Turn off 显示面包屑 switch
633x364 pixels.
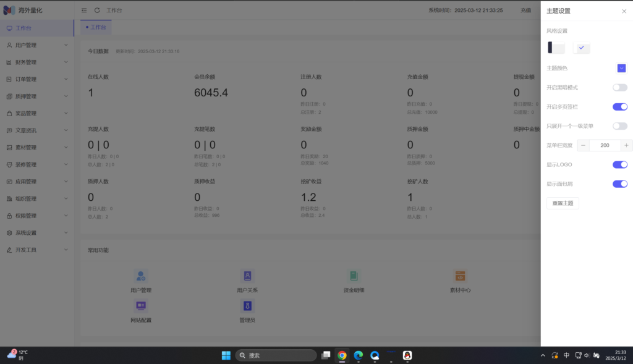click(619, 184)
